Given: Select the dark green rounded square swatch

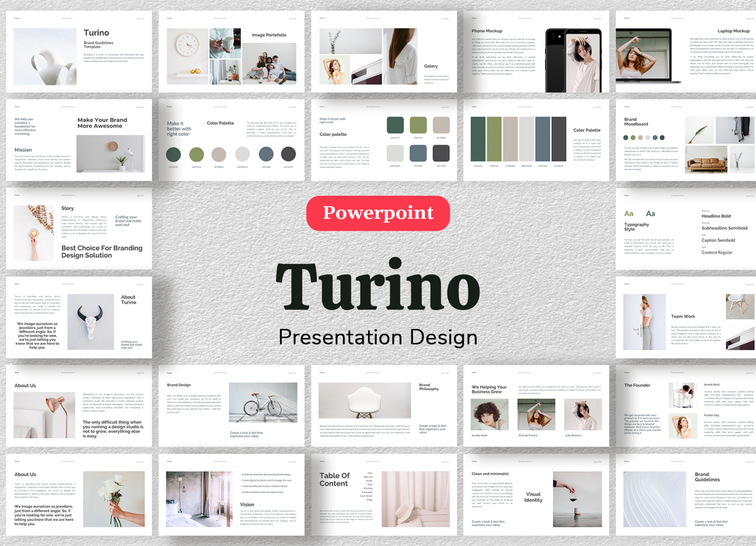Looking at the screenshot, I should point(395,125).
